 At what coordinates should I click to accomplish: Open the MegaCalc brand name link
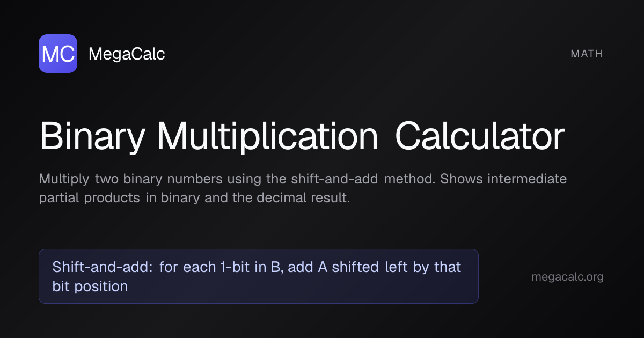click(x=127, y=54)
